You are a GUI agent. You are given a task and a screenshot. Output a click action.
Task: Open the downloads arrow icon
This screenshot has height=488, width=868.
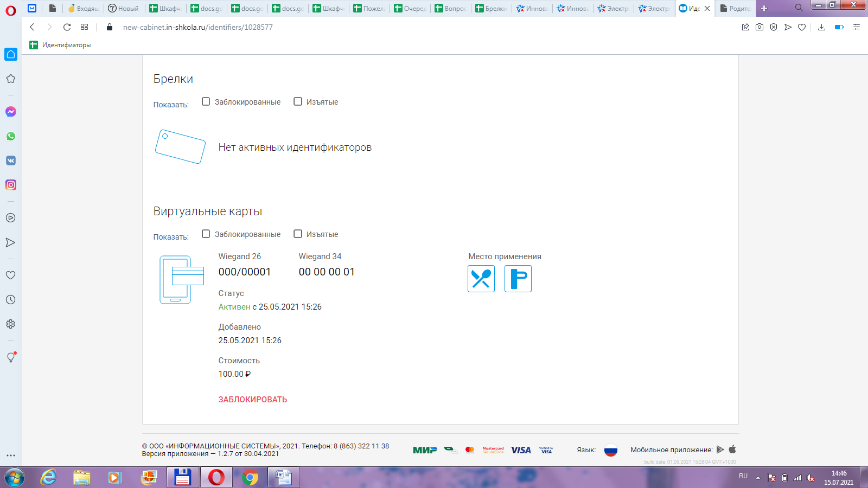pyautogui.click(x=821, y=27)
